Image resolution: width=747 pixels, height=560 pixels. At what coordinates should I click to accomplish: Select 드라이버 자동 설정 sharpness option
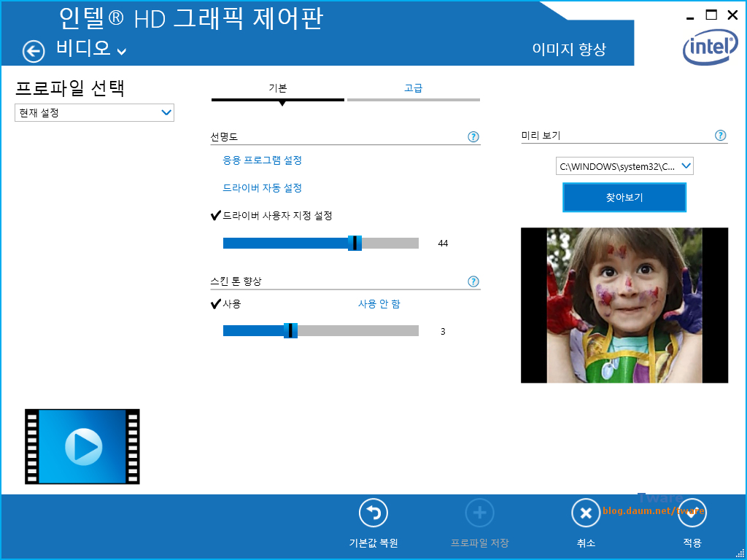tap(262, 188)
